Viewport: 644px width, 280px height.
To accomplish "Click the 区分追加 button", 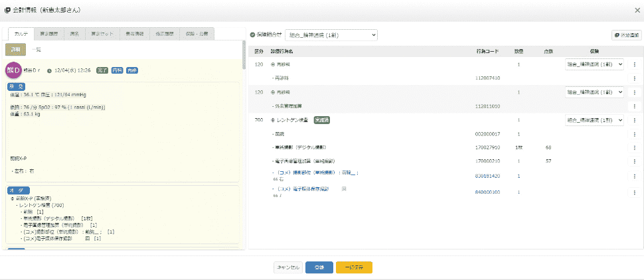I will (625, 35).
